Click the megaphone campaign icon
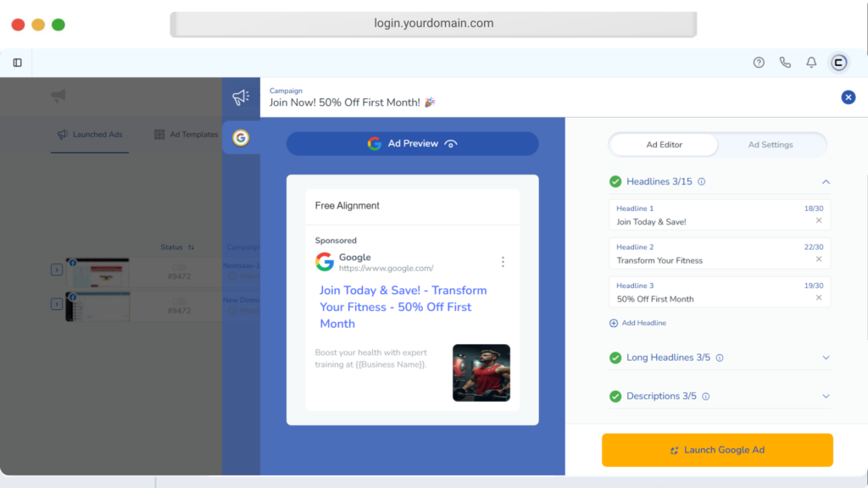Image resolution: width=868 pixels, height=488 pixels. click(x=241, y=97)
